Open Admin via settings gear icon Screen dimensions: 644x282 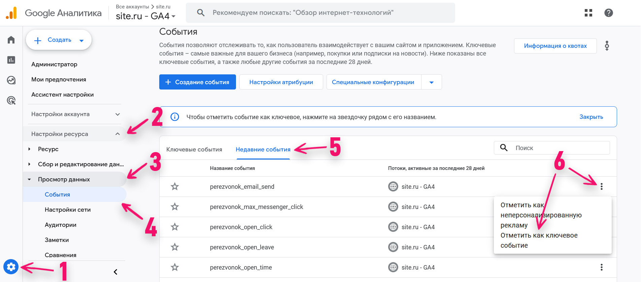(x=11, y=267)
